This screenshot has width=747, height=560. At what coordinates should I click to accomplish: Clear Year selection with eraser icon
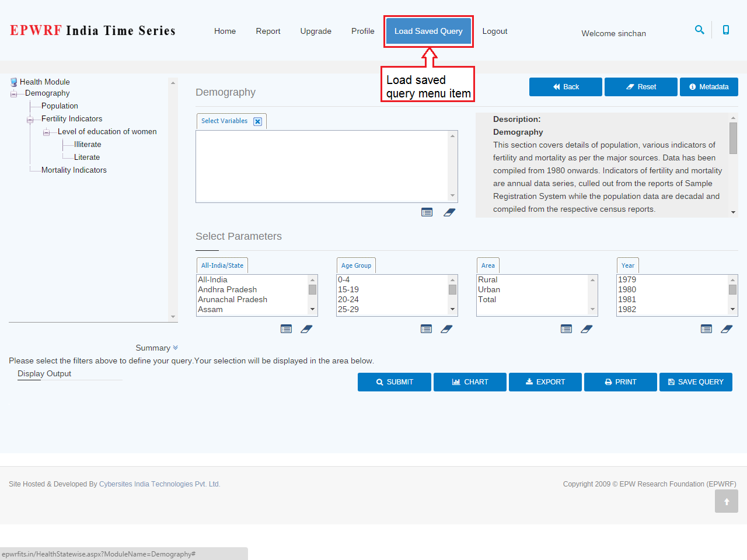[727, 329]
